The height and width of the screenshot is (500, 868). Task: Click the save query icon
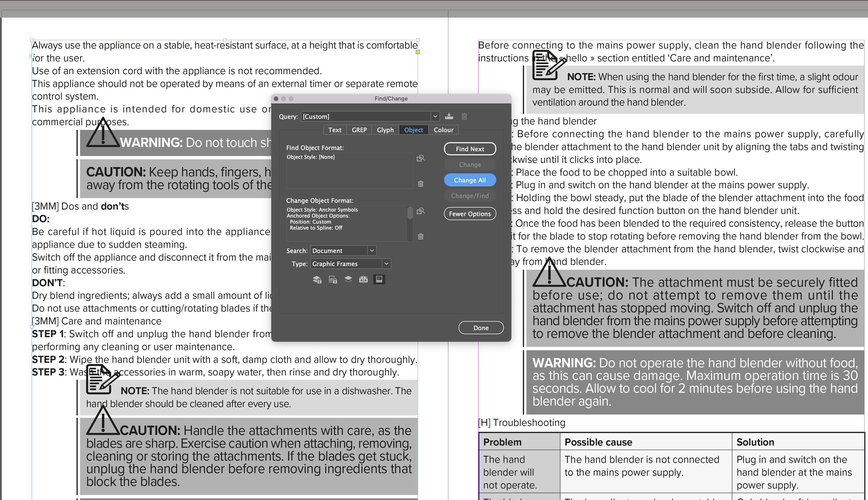tap(449, 116)
